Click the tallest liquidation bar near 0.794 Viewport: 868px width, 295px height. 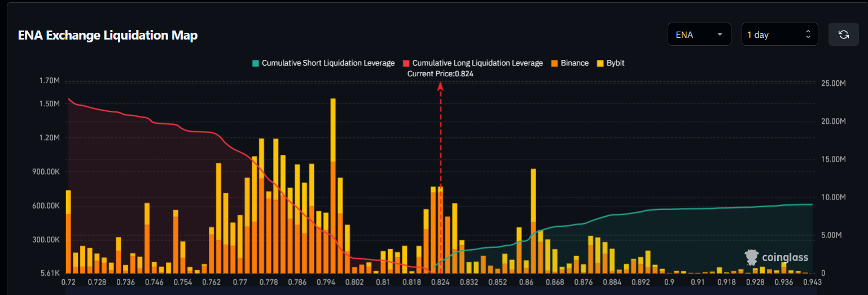click(333, 186)
